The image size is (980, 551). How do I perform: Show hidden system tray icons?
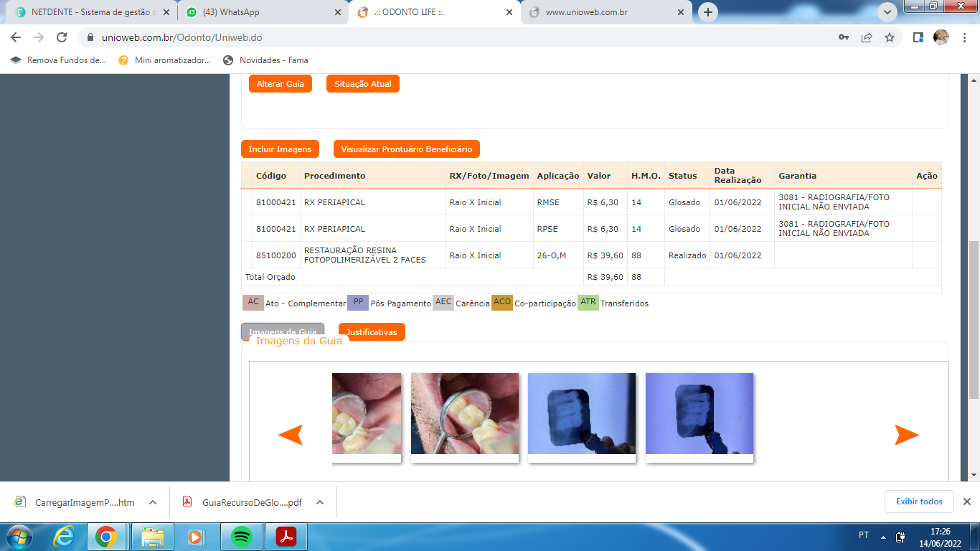pos(883,537)
